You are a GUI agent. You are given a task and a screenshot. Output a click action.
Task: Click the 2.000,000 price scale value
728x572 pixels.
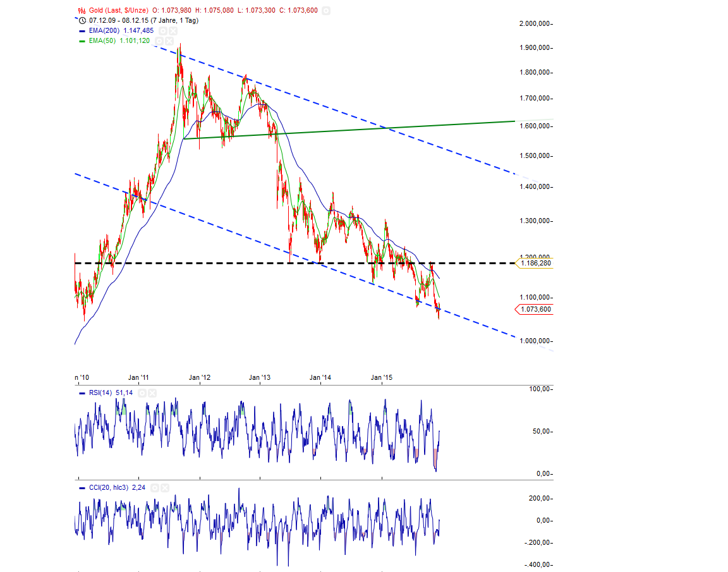534,23
